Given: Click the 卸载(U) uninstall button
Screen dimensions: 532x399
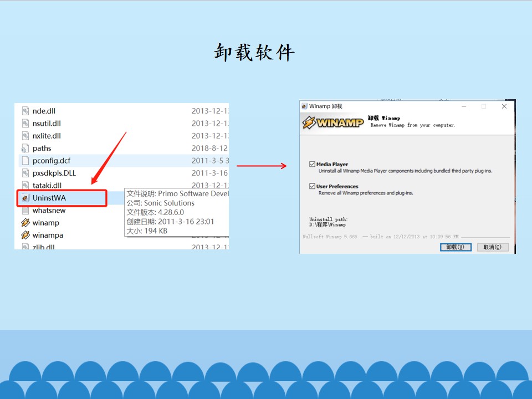Looking at the screenshot, I should tap(456, 247).
